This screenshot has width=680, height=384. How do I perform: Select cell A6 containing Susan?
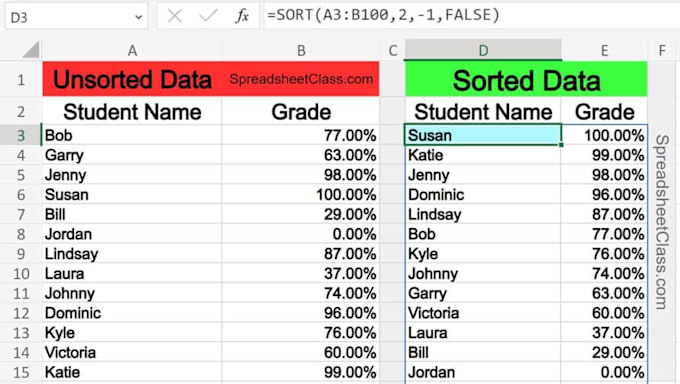tap(132, 194)
